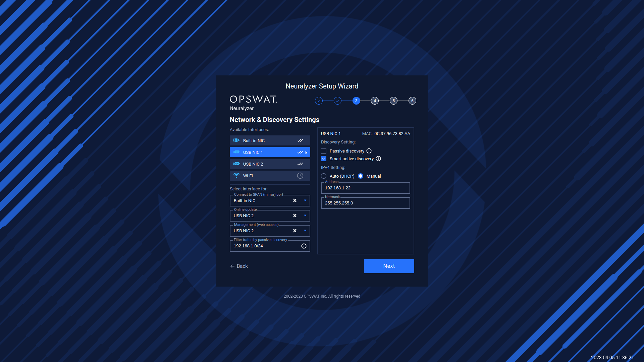Click the double-check status icon for USB NIC 1

(x=300, y=152)
